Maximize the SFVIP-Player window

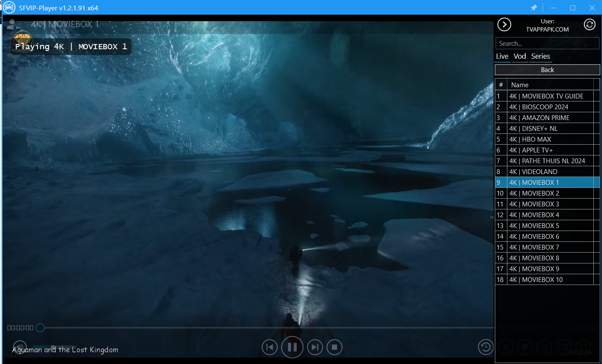click(x=573, y=8)
